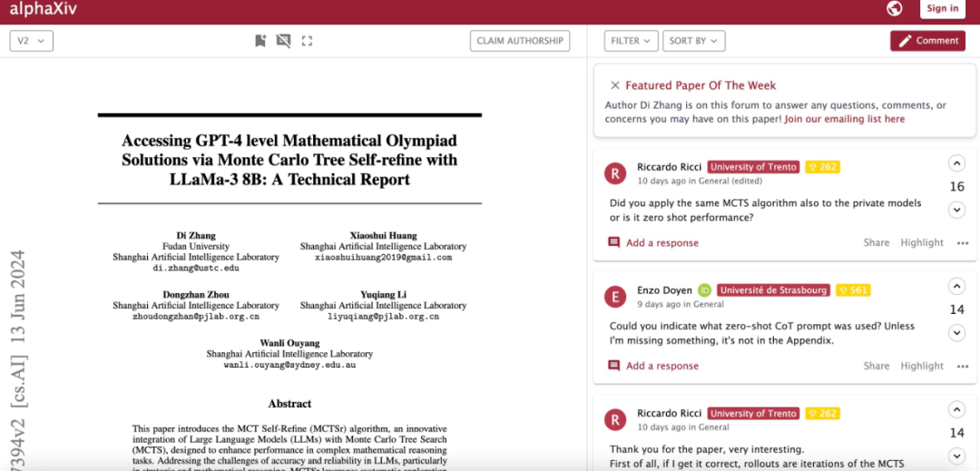The image size is (980, 471).
Task: Click the 262 reputation badge on first comment
Action: (x=822, y=167)
